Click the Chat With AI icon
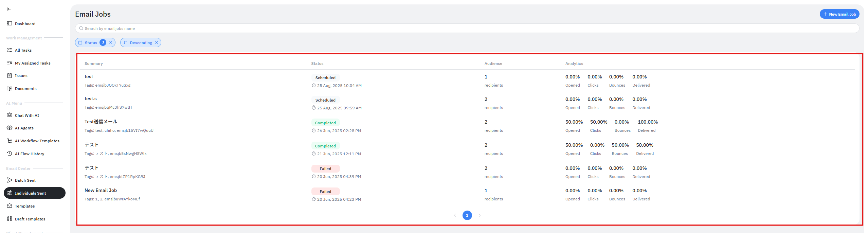Image resolution: width=868 pixels, height=233 pixels. 10,115
